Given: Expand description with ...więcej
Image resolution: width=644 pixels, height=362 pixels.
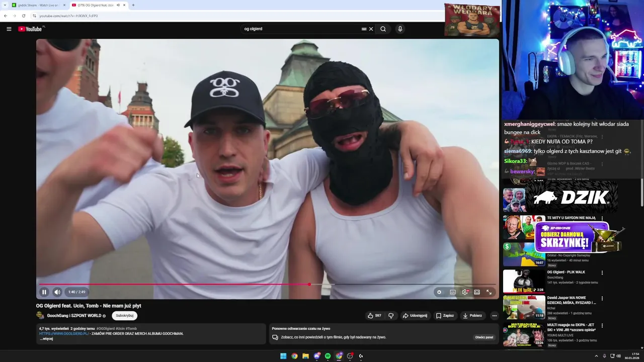Looking at the screenshot, I should [46, 339].
